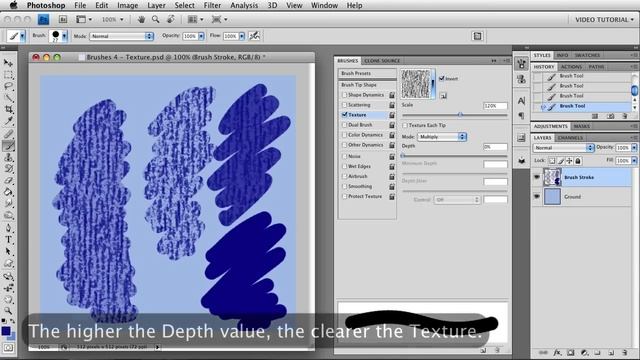Switch to the Clone Source tab
Viewport: 640px width, 360px height.
382,60
